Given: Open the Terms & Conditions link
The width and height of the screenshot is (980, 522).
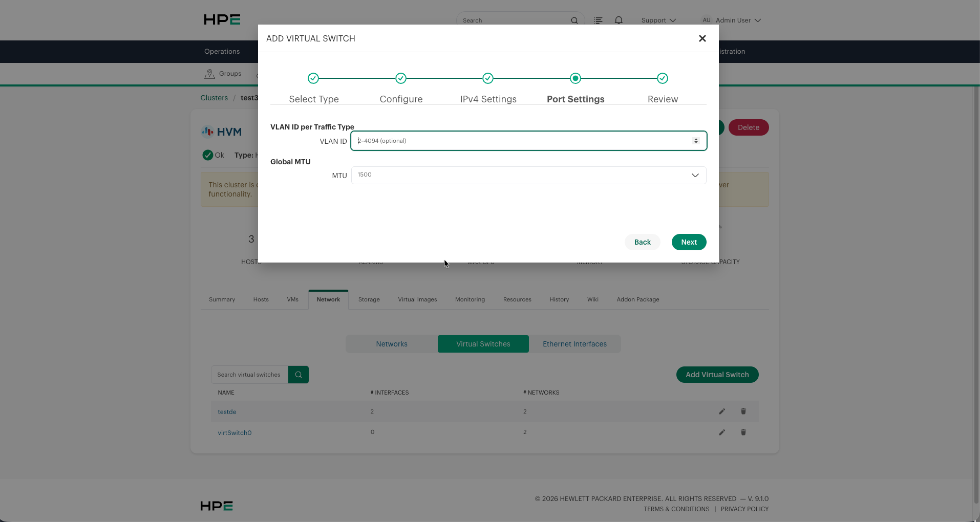Looking at the screenshot, I should point(676,509).
